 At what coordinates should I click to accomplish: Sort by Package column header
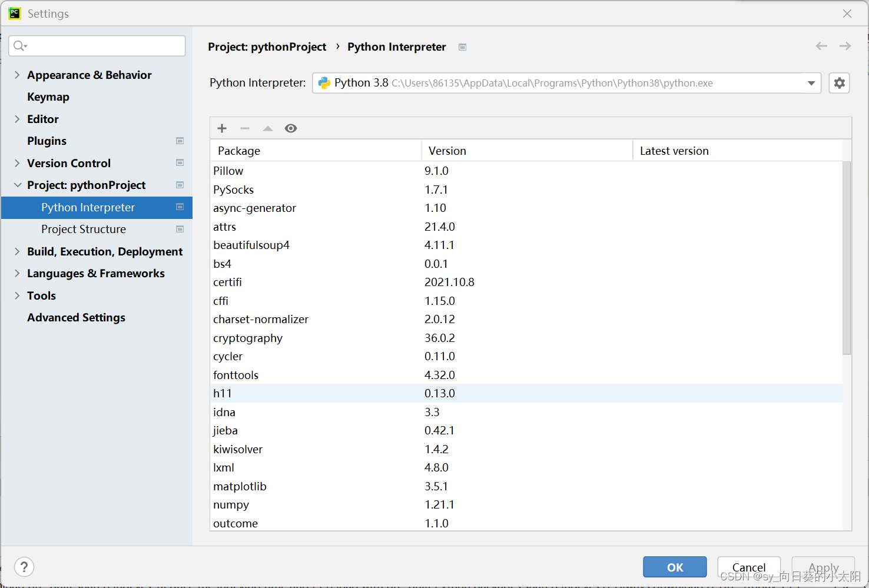[x=316, y=151]
